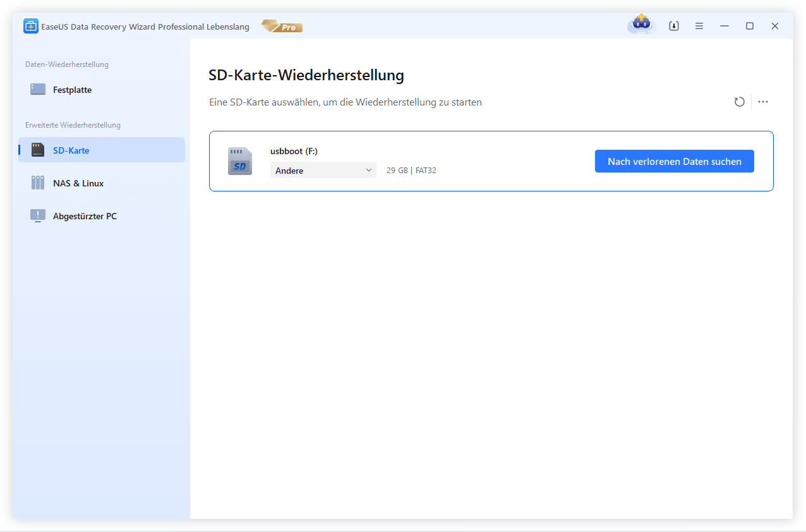Click the subtitle Eine SD-Karte auswählen text
Viewport: 806px width, 532px height.
(346, 102)
